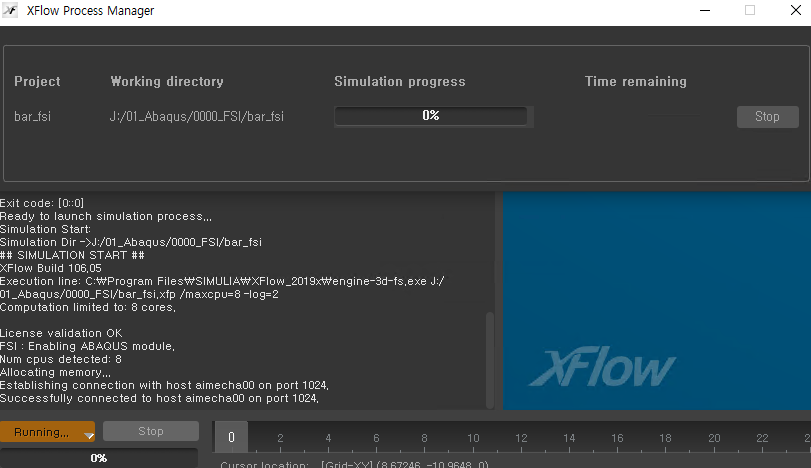Jump to timeline frame 4
Image resolution: width=811 pixels, height=468 pixels.
pyautogui.click(x=328, y=438)
